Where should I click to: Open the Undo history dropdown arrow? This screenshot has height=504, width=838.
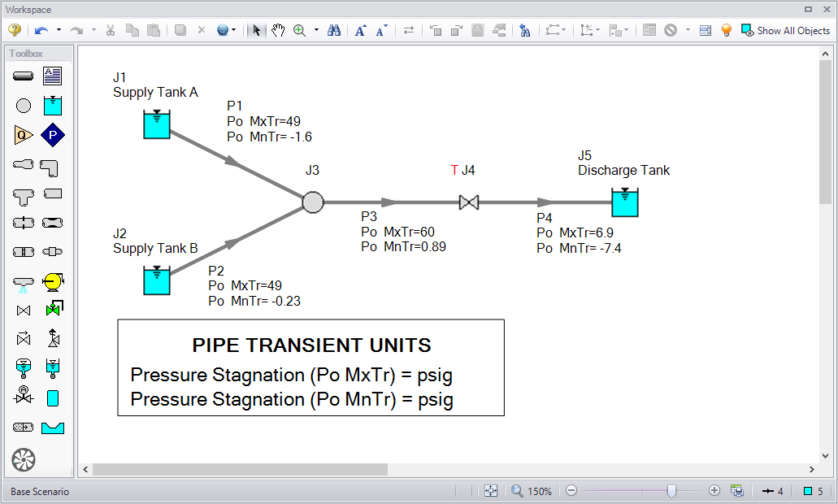(60, 30)
